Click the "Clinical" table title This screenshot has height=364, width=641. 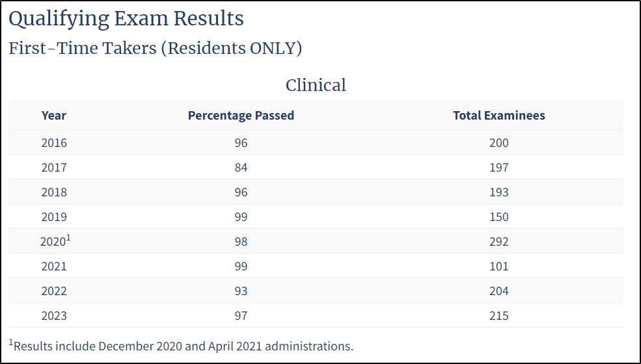[x=316, y=85]
